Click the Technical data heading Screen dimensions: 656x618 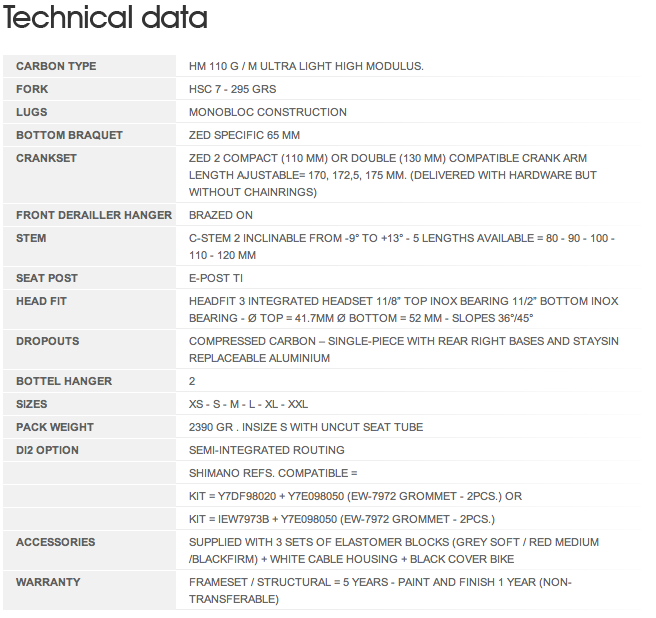[x=105, y=18]
